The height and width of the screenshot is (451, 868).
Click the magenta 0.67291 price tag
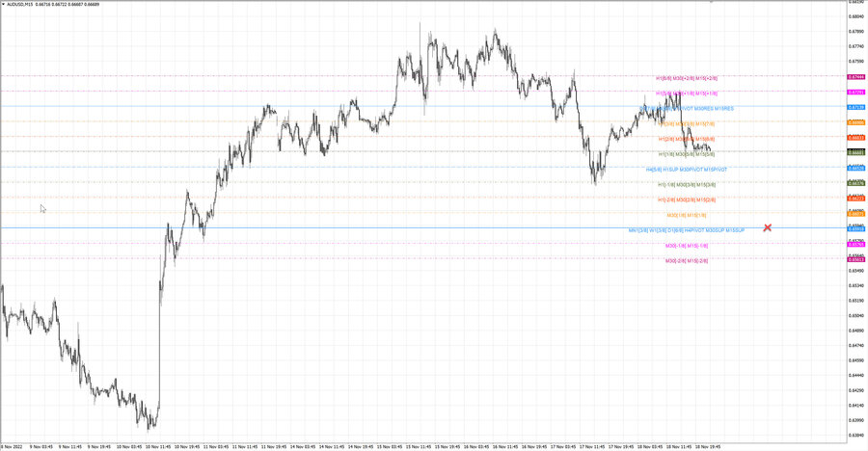(856, 93)
